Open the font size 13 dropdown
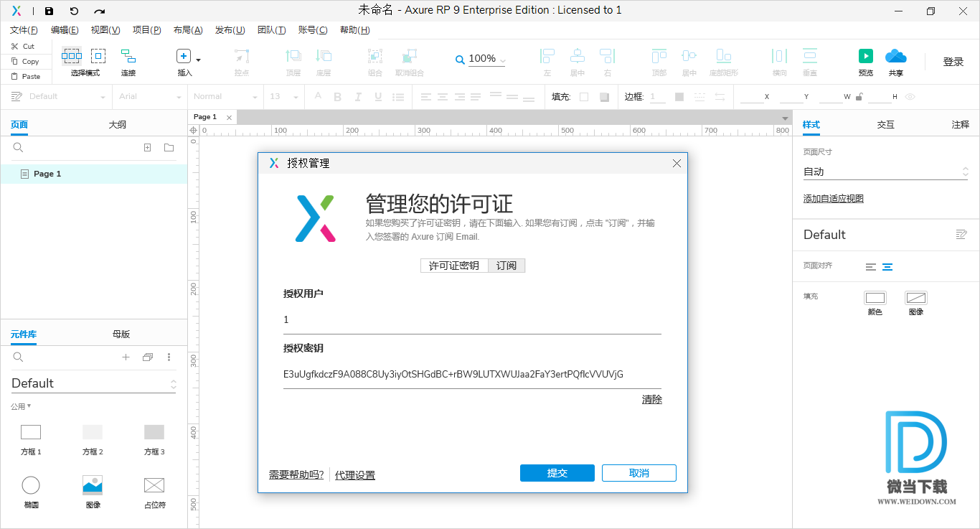 (283, 97)
